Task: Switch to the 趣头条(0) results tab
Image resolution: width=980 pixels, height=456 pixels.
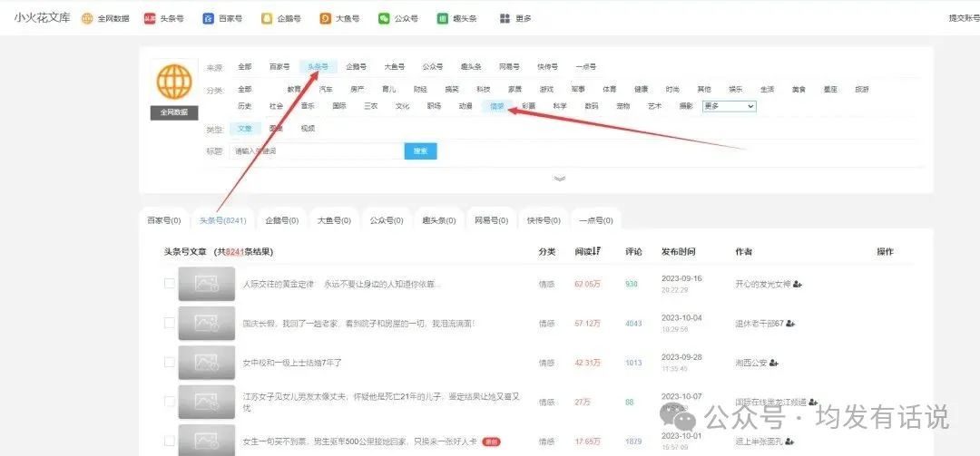Action: pyautogui.click(x=439, y=220)
